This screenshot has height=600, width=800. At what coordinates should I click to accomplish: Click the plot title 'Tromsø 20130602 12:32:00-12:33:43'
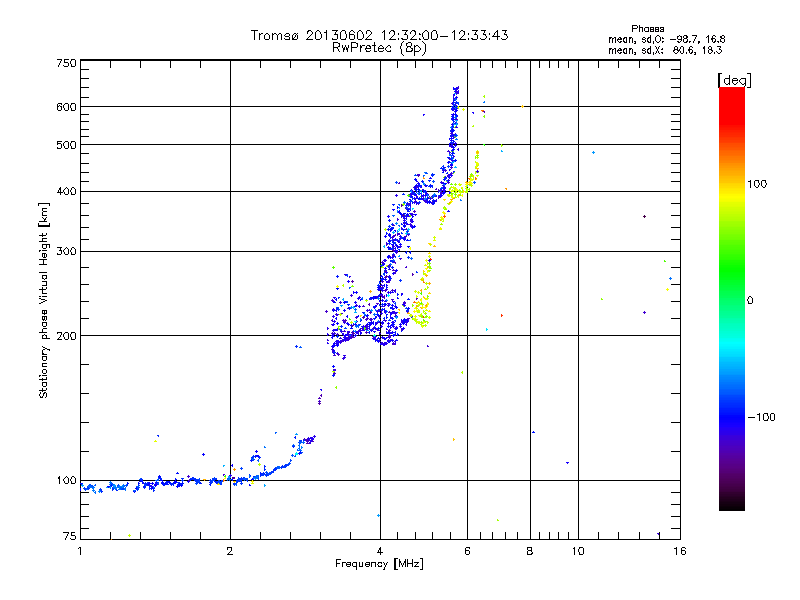pos(379,35)
